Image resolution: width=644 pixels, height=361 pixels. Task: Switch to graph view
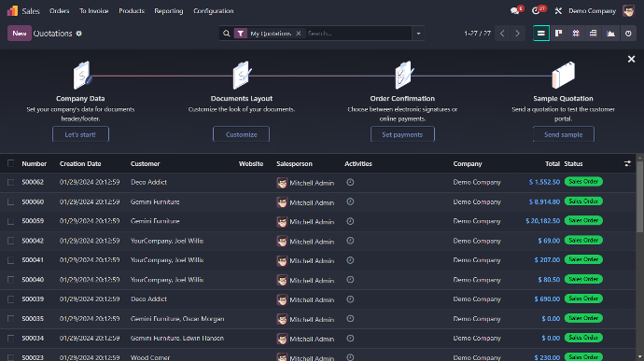tap(610, 34)
